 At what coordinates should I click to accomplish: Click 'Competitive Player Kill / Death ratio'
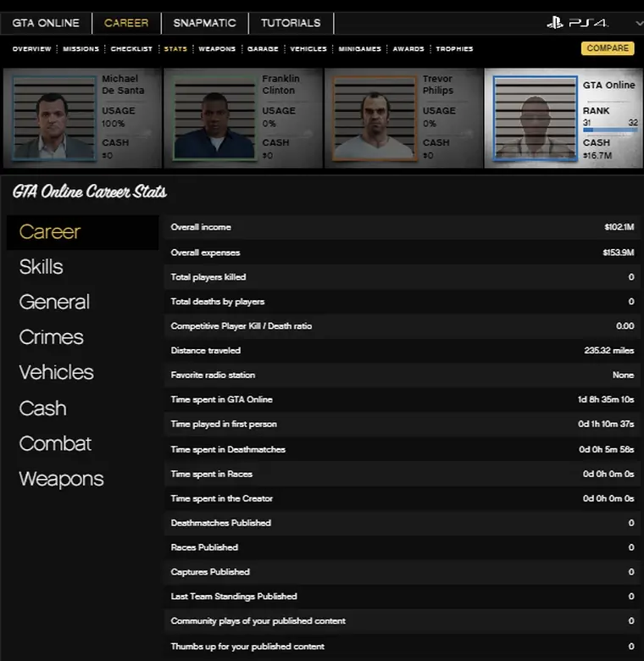[x=241, y=326]
